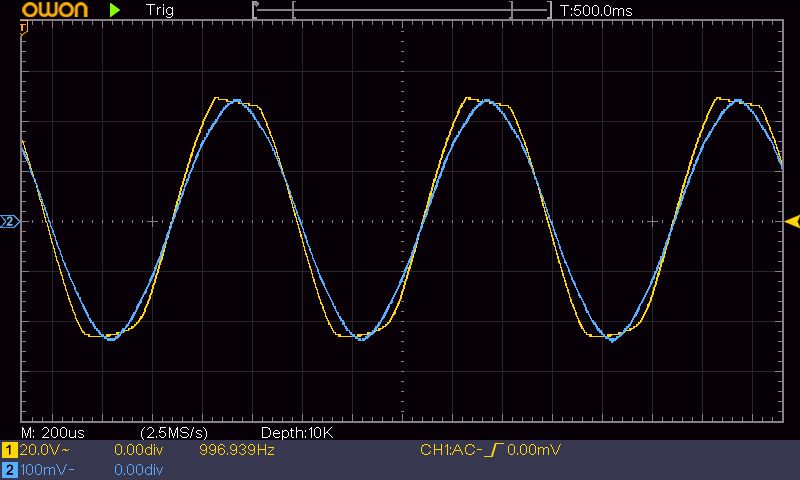Click channel 1 0.00div offset readout
This screenshot has height=480, width=800.
pyautogui.click(x=138, y=450)
